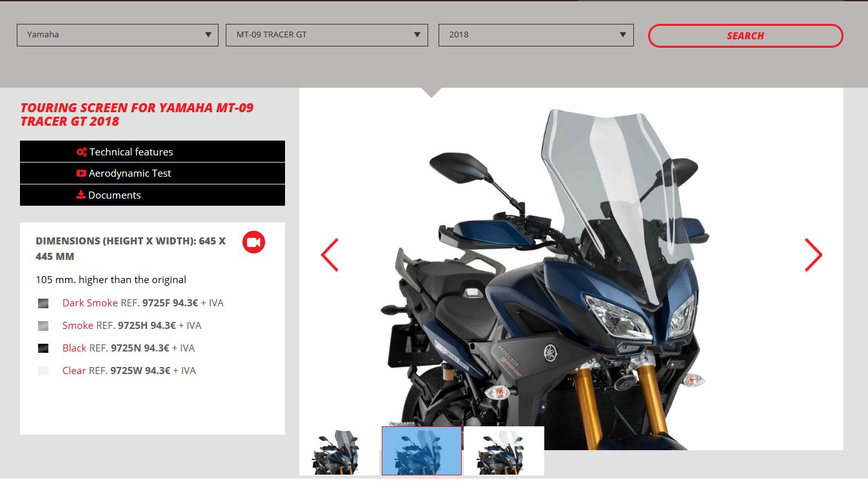This screenshot has width=868, height=485.
Task: Click the gears icon beside Technical features
Action: pyautogui.click(x=81, y=152)
